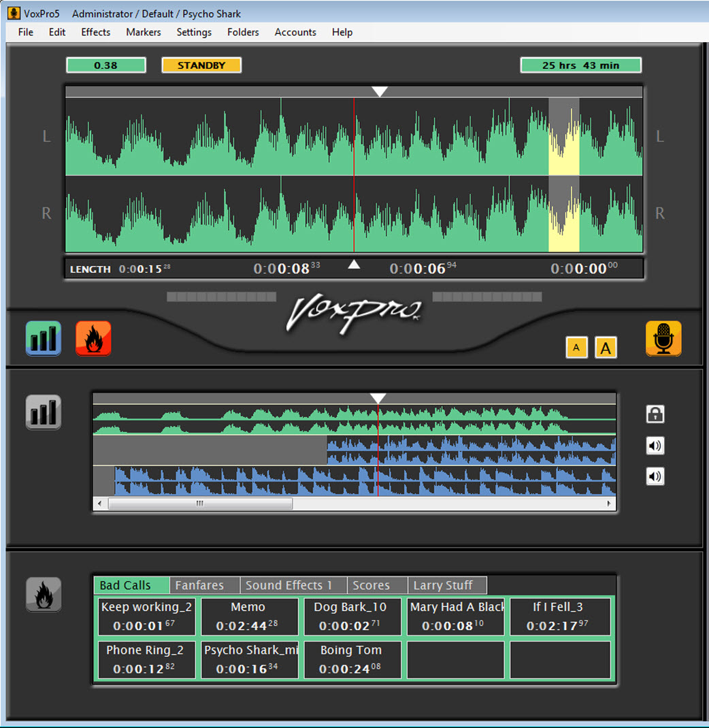Open the Markers menu

(x=144, y=32)
